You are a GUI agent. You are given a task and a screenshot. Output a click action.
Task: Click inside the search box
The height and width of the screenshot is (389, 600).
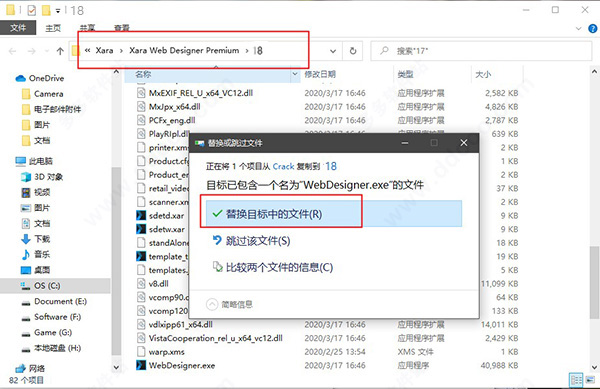click(x=481, y=50)
